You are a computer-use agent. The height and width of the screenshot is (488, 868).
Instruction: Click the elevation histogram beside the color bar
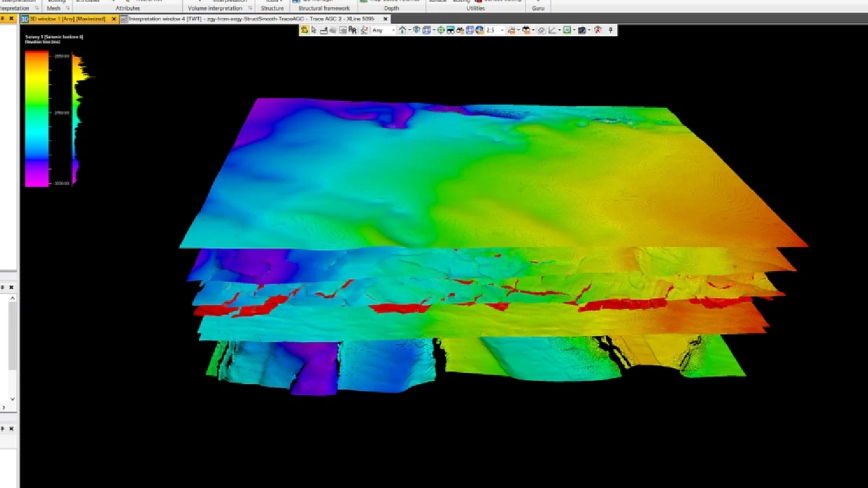(x=80, y=119)
